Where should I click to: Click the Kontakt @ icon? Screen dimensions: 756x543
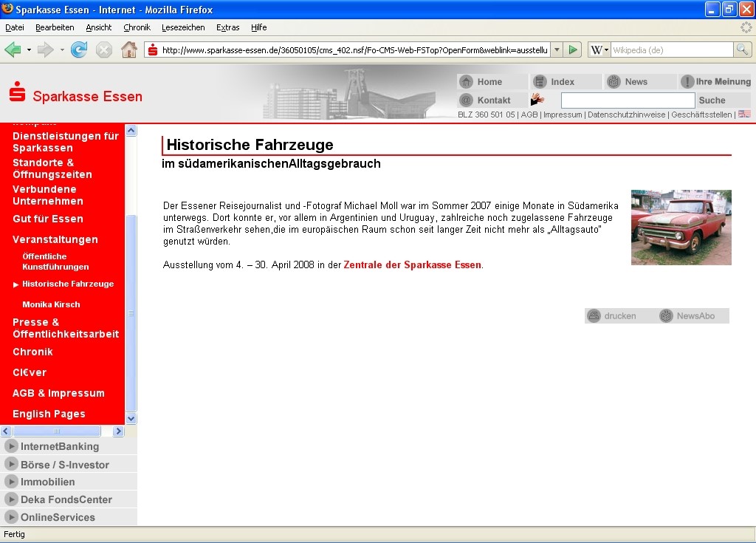tap(466, 100)
